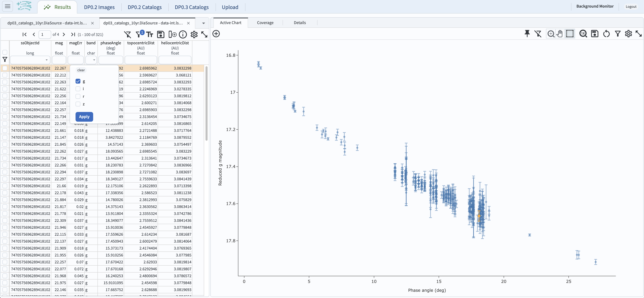The width and height of the screenshot is (644, 298).
Task: Toggle row filter funnel in table header
Action: pyautogui.click(x=5, y=60)
